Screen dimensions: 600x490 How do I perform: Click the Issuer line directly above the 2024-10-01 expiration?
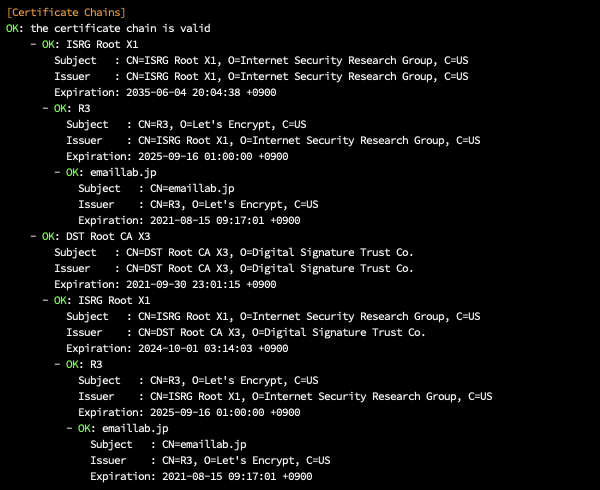click(246, 332)
